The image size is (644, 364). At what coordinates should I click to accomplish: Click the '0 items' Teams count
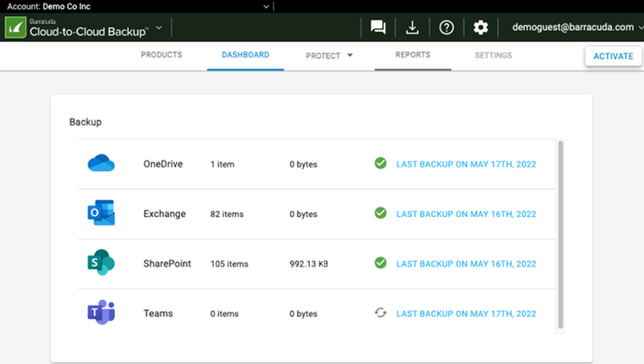(224, 314)
